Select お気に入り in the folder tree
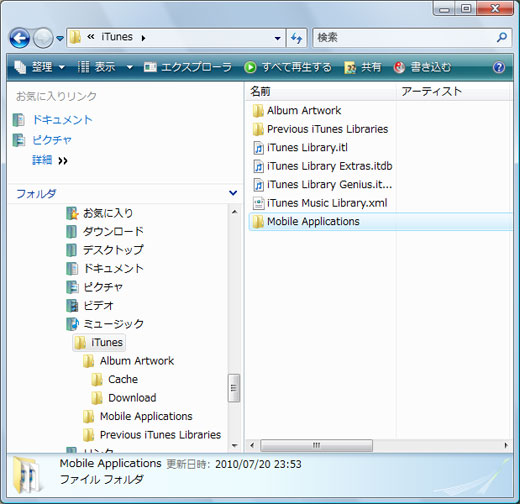 (100, 213)
